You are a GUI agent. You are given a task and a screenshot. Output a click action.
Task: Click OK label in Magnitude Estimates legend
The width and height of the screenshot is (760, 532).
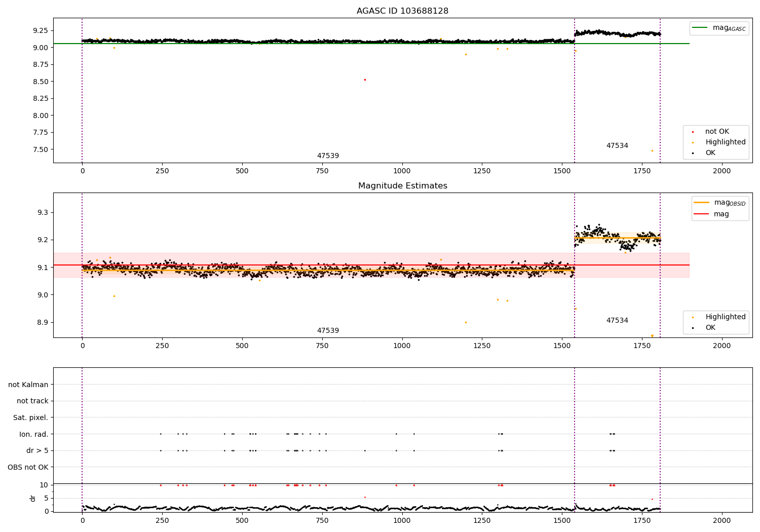click(710, 327)
